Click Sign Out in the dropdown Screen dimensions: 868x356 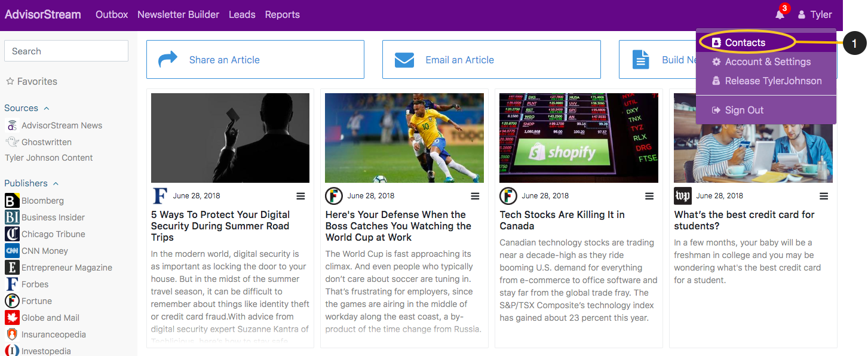pyautogui.click(x=766, y=110)
